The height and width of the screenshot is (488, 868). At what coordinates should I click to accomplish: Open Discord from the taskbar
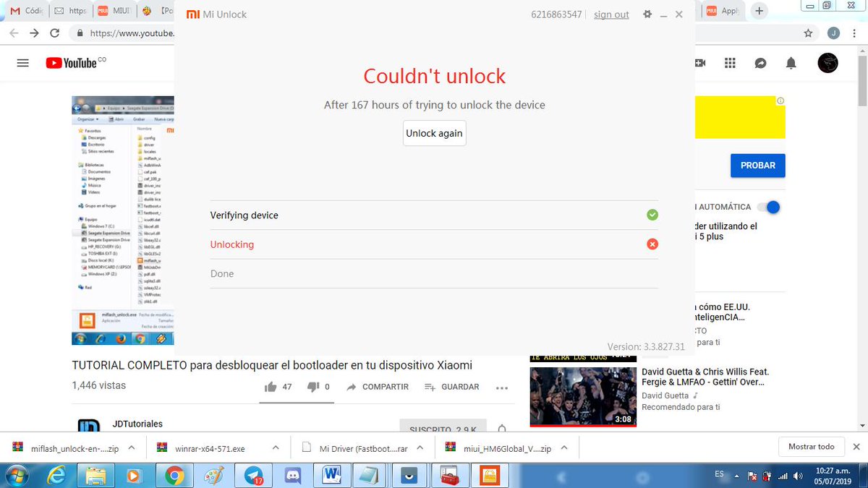coord(293,476)
